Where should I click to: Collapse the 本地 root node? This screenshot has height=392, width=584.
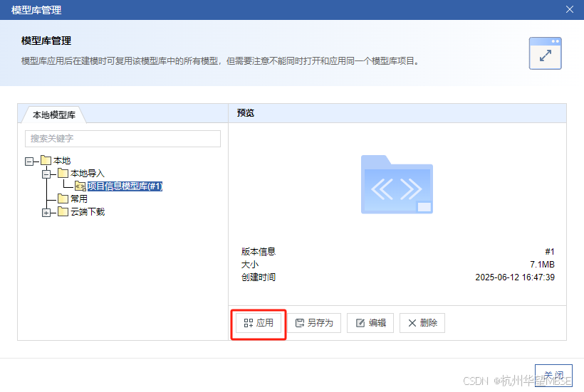[29, 161]
